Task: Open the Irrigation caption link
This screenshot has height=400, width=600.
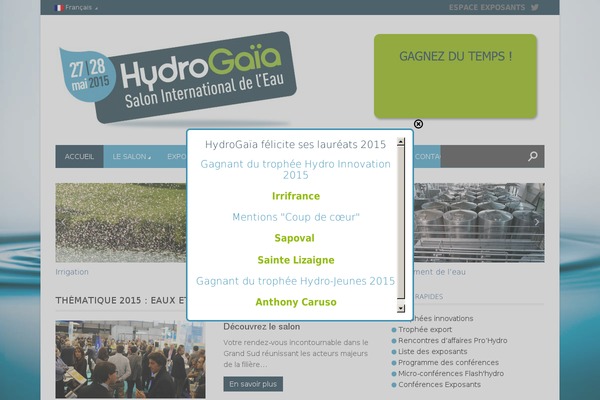Action: coord(72,272)
